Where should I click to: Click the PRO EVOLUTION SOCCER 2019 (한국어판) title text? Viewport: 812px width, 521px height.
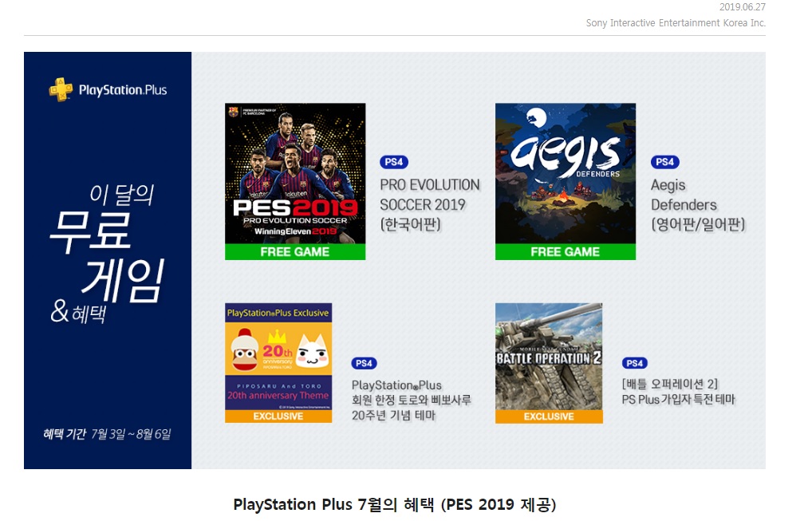pyautogui.click(x=431, y=204)
